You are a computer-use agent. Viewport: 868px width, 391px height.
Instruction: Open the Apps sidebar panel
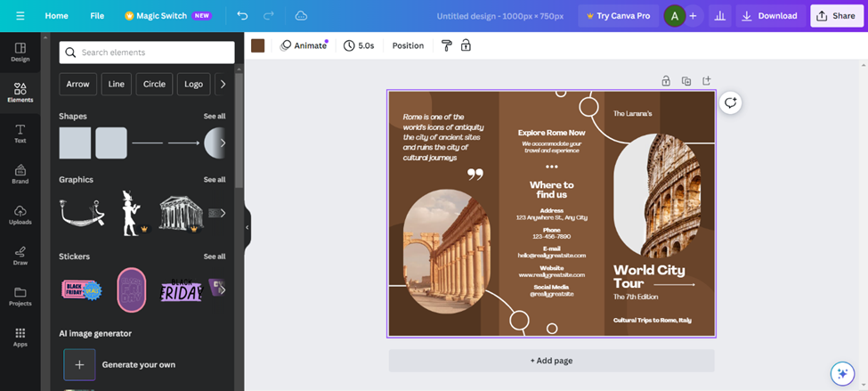(20, 338)
